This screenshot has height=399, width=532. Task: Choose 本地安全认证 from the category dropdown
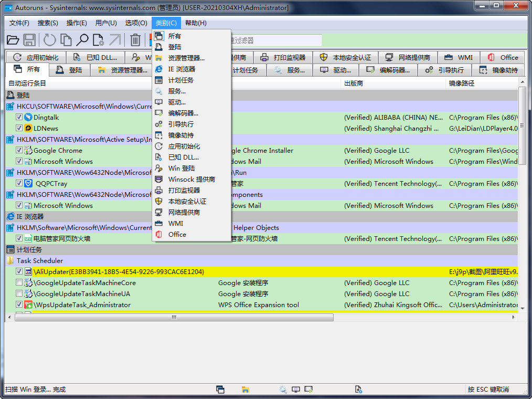click(191, 202)
